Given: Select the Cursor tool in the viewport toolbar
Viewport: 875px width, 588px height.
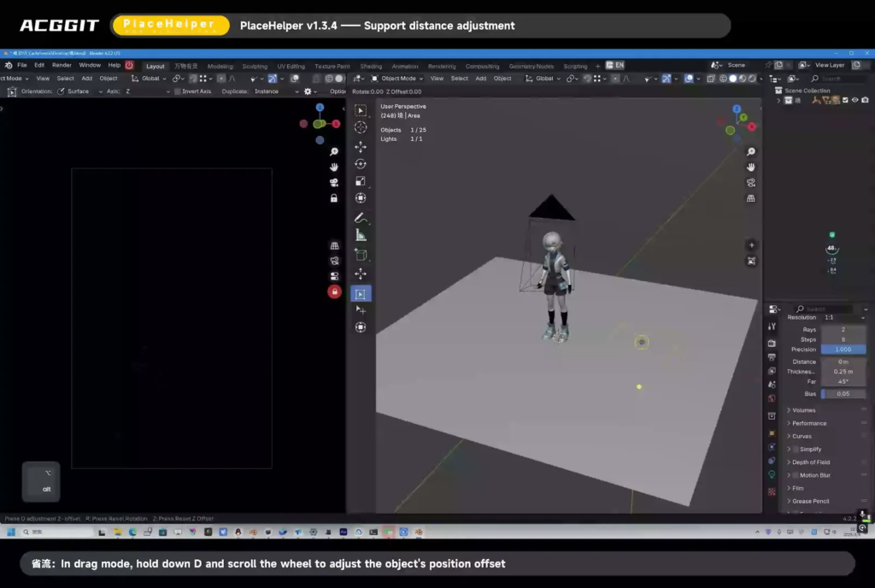Looking at the screenshot, I should [361, 127].
